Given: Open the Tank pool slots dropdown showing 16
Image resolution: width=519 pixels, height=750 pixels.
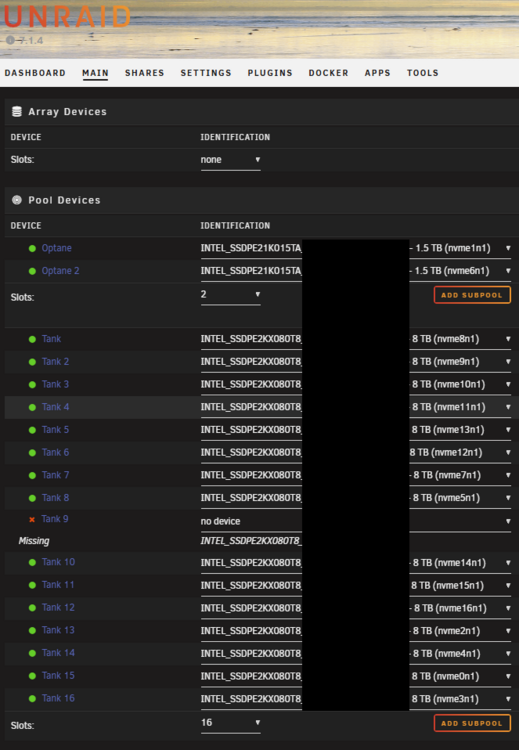Looking at the screenshot, I should [x=231, y=723].
